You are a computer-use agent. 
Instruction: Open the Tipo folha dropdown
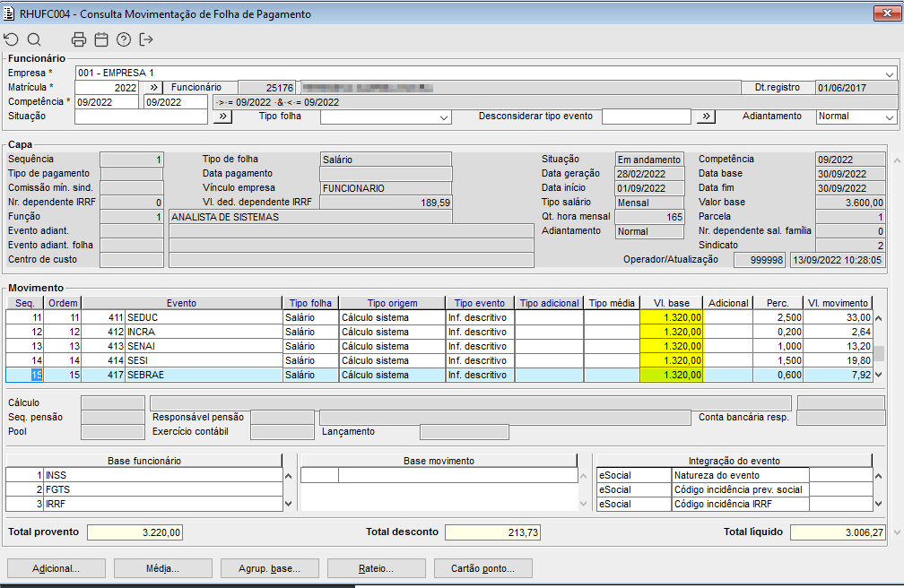(x=444, y=117)
